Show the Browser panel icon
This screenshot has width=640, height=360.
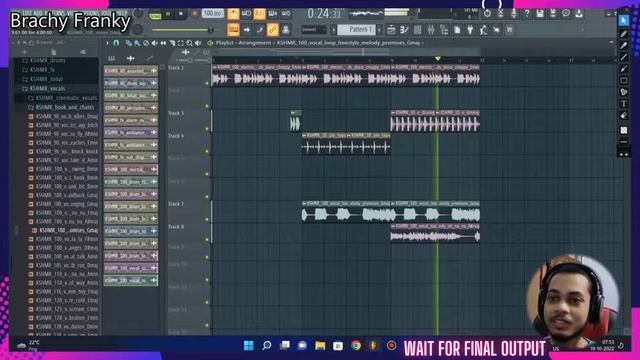pyautogui.click(x=444, y=30)
